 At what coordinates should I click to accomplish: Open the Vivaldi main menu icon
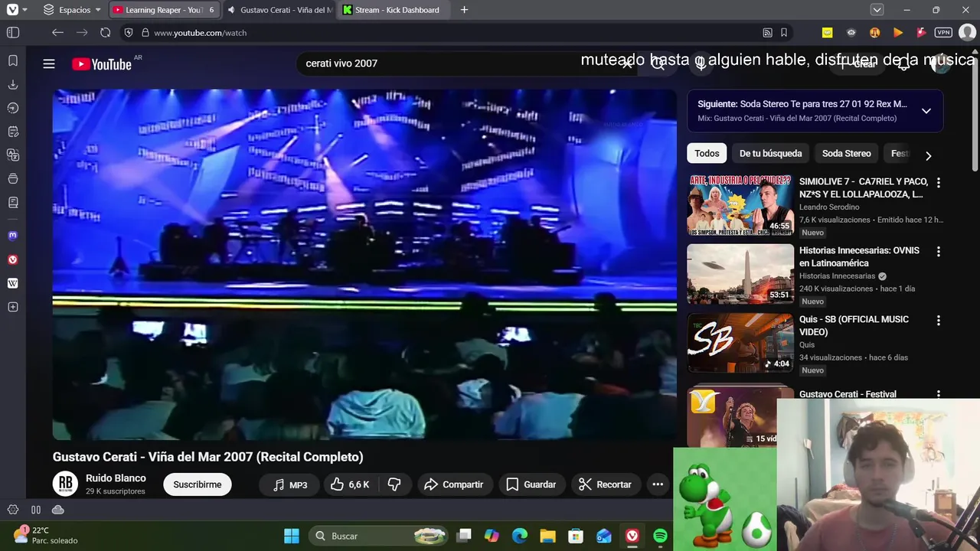pos(12,10)
